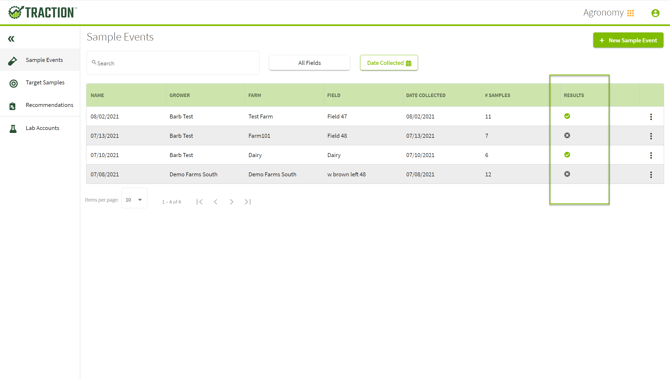
Task: Click w brown left 48 field cell
Action: (347, 174)
